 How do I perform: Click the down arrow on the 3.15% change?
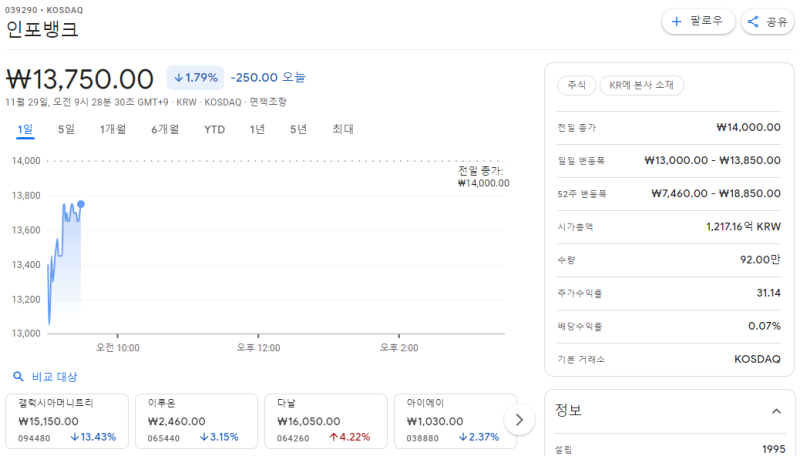[x=204, y=437]
